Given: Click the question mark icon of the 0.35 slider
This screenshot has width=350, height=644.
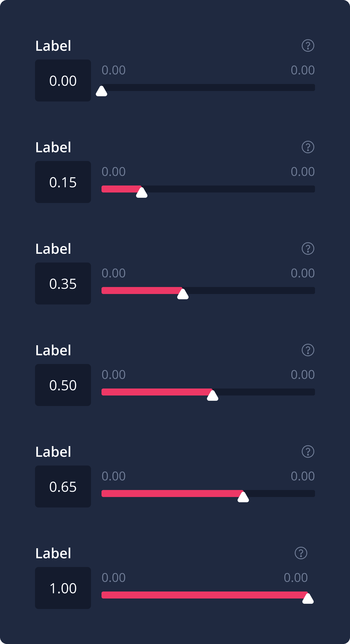Looking at the screenshot, I should click(308, 248).
